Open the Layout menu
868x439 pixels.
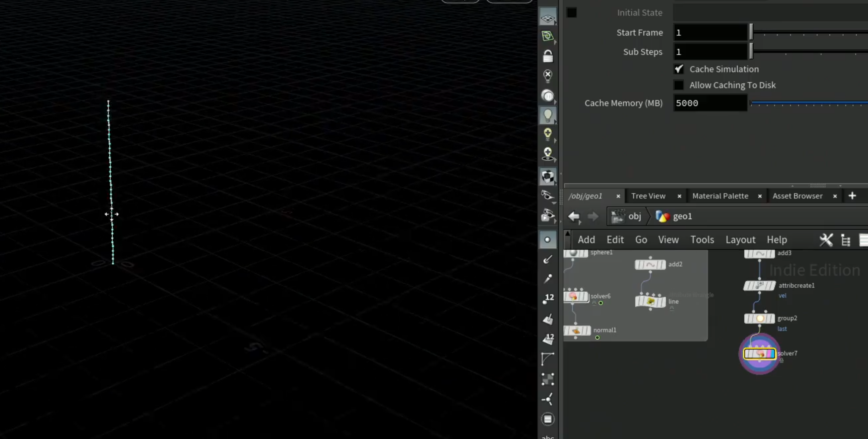pos(740,240)
